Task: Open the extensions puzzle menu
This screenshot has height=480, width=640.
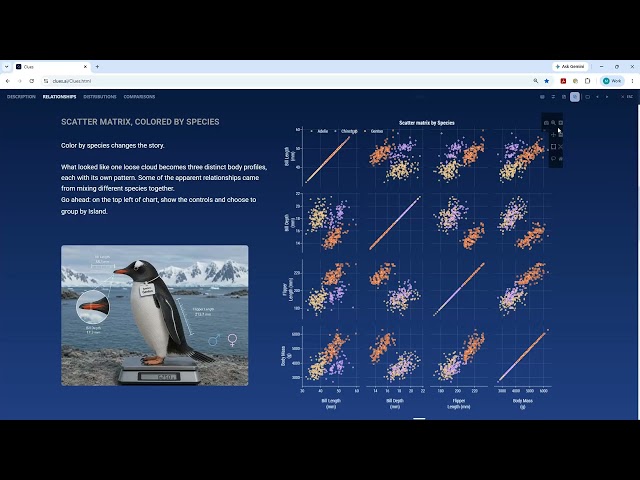Action: [x=587, y=81]
